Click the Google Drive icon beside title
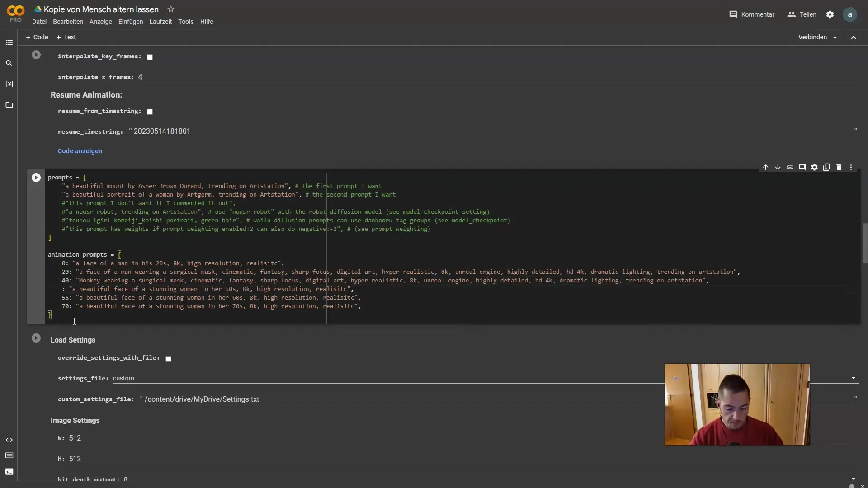 [38, 9]
